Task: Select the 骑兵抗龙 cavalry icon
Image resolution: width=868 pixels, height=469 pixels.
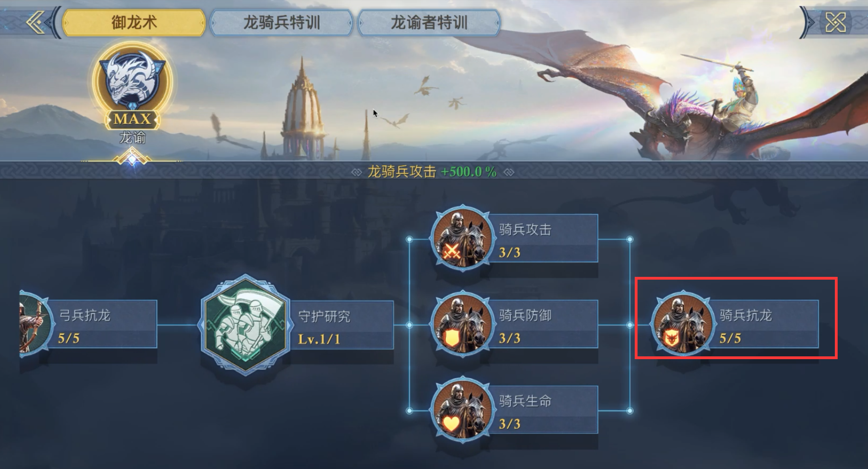Action: pos(683,324)
